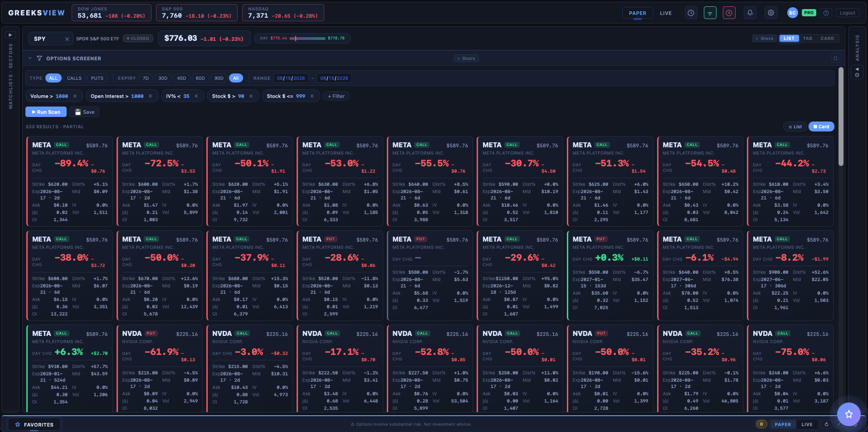Select PAPER in bottom status bar
Viewport: 868px width, 432px height.
[x=783, y=424]
